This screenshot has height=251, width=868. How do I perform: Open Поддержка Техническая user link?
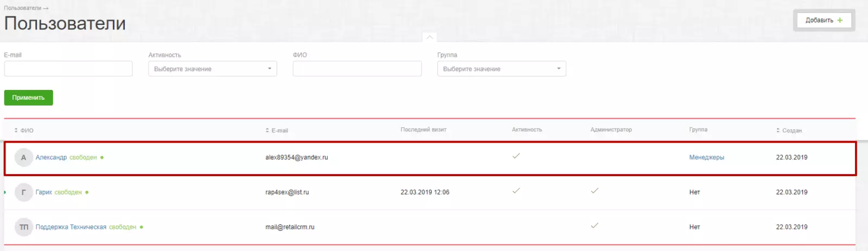tap(71, 227)
